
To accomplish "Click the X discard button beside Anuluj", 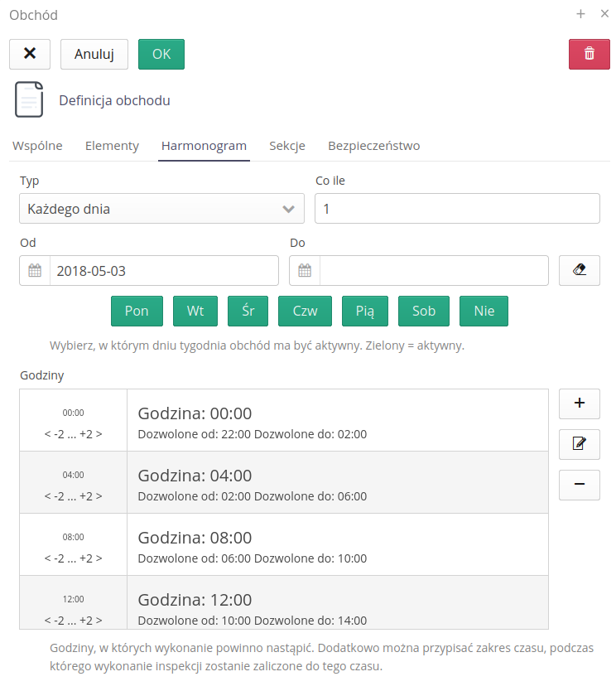I will [x=30, y=54].
